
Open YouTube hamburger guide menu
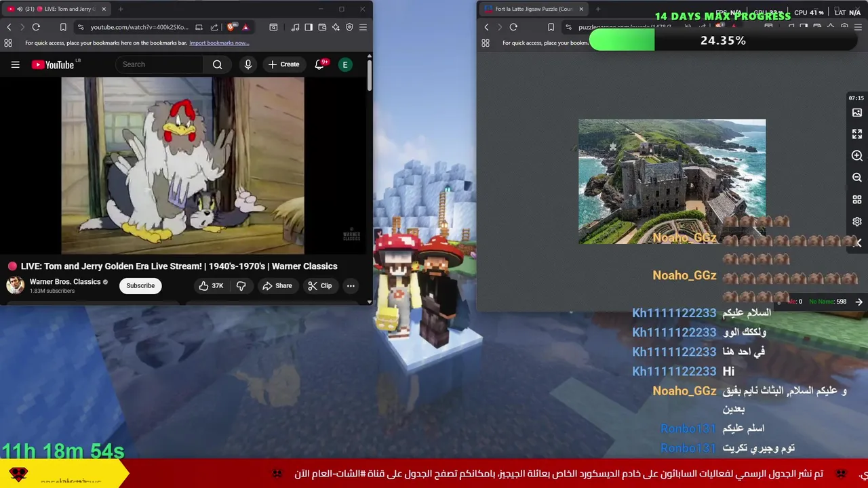coord(15,64)
